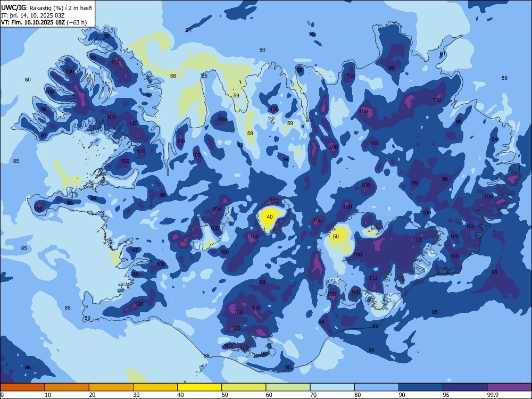Click the dark orange 0–10 legend swatch
532x399 pixels.
(22, 387)
